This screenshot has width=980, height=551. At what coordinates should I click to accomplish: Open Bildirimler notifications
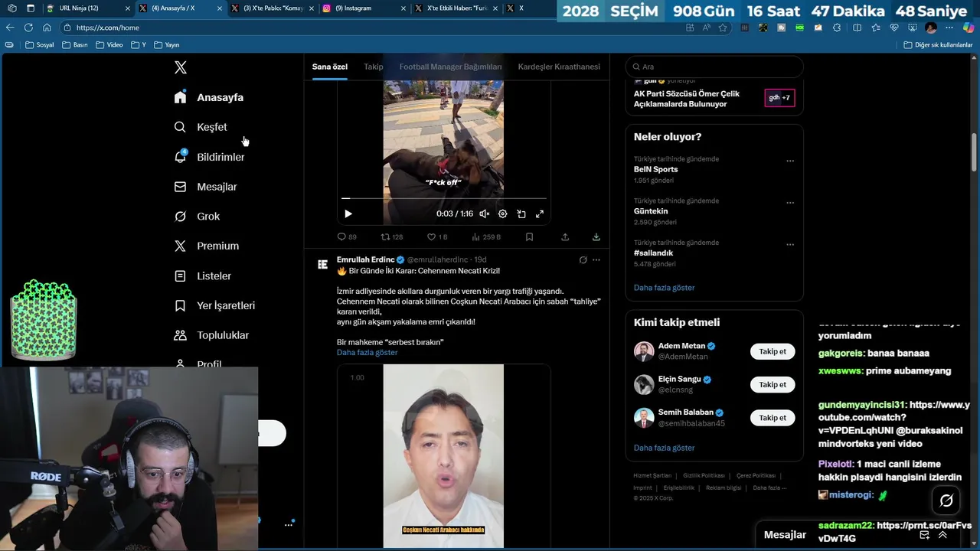[209, 157]
